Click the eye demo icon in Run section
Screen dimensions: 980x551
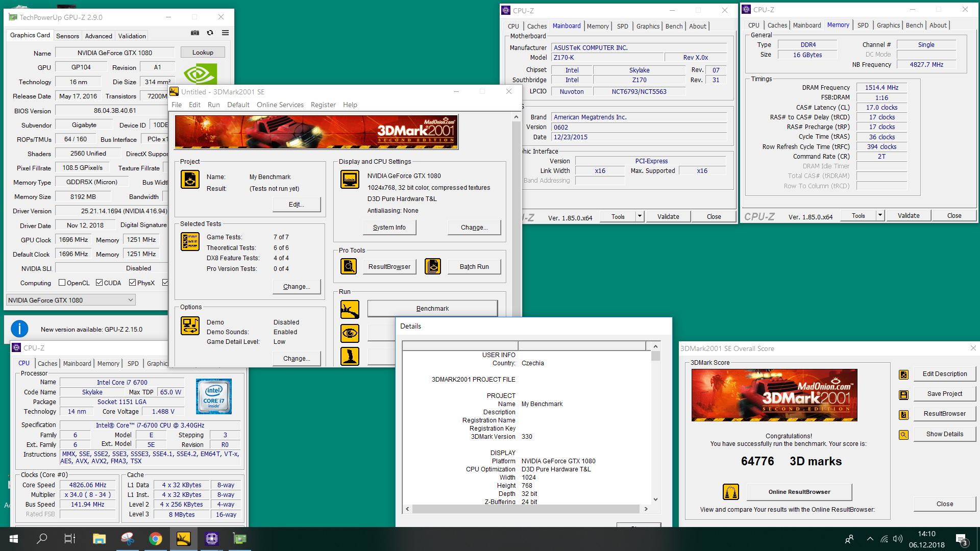pos(350,333)
